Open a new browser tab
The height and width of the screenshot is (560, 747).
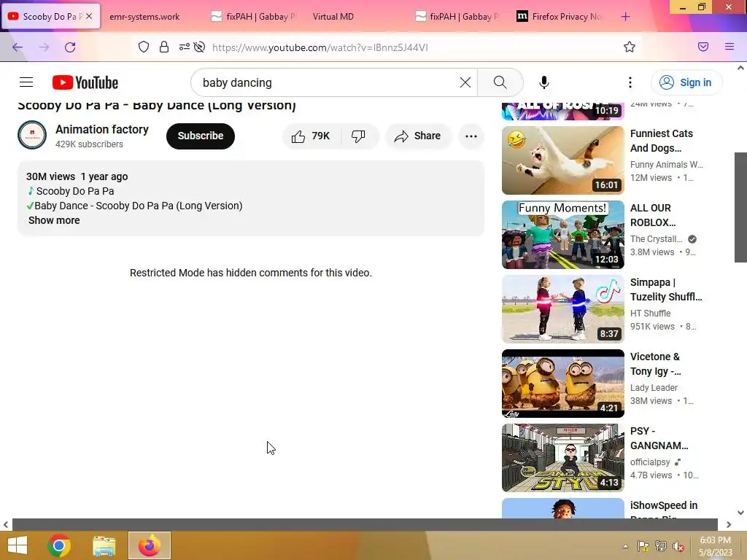(625, 17)
